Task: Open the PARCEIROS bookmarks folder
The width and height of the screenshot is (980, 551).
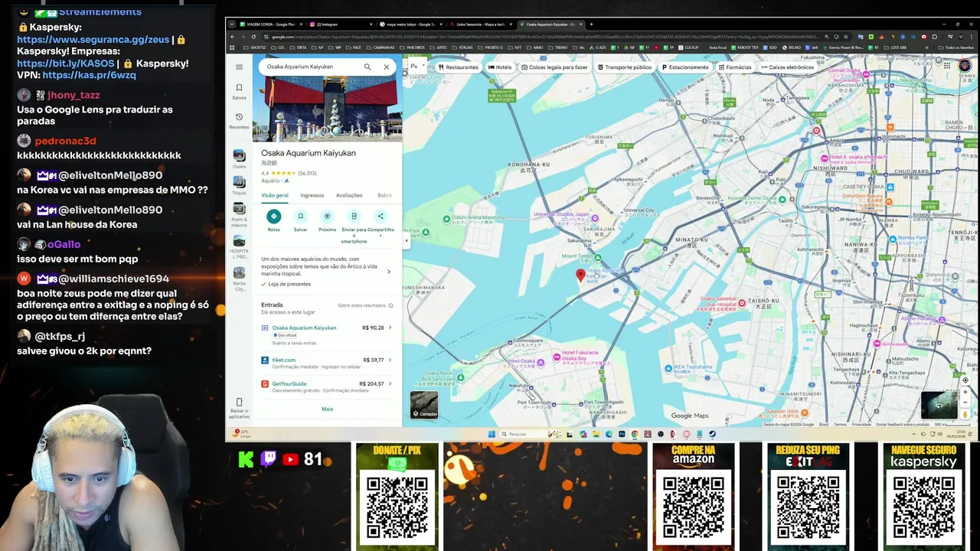Action: click(412, 47)
